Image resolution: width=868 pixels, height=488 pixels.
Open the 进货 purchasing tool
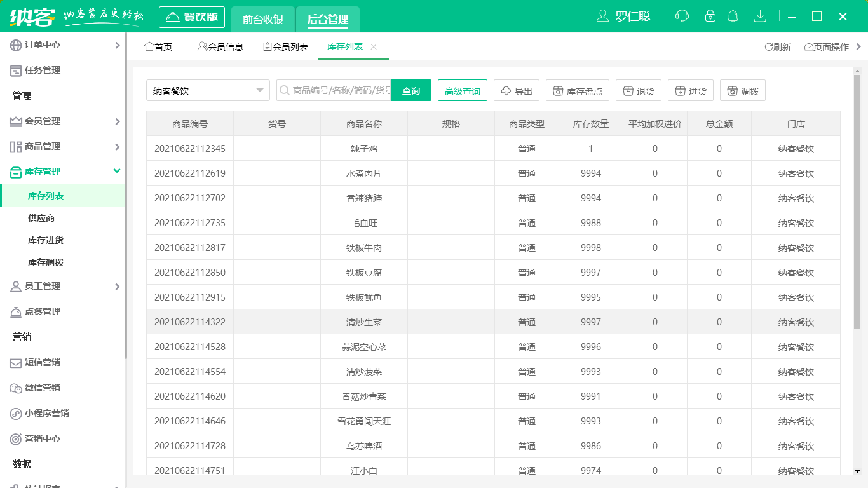(691, 90)
